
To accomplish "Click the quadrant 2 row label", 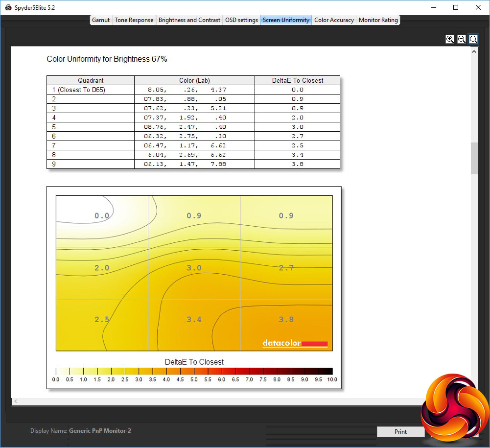I will (x=54, y=99).
